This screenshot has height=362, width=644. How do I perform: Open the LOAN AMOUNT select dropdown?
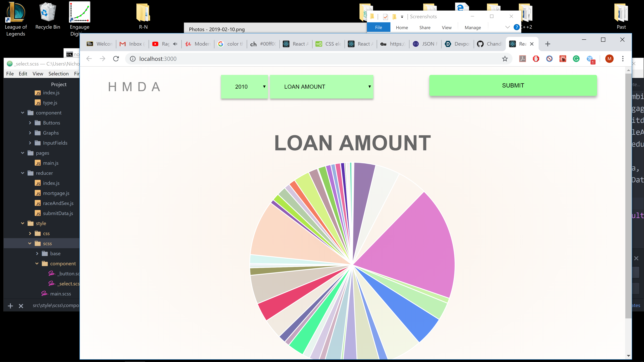click(321, 87)
